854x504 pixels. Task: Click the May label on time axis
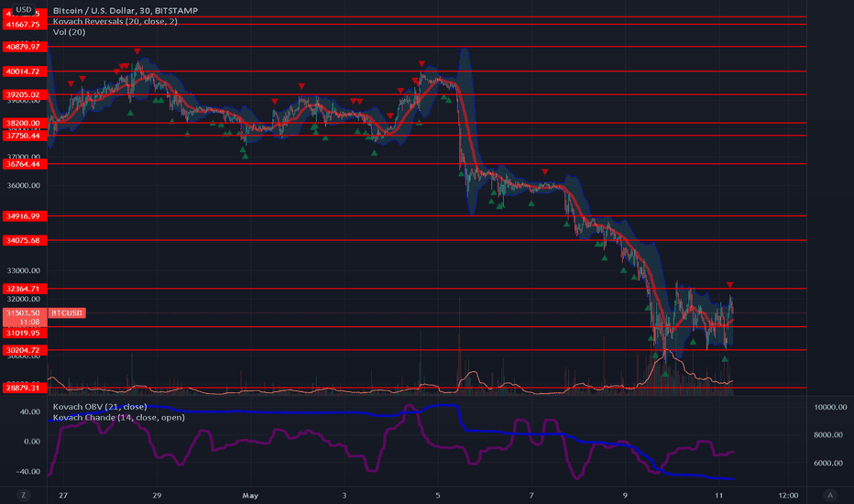[250, 495]
